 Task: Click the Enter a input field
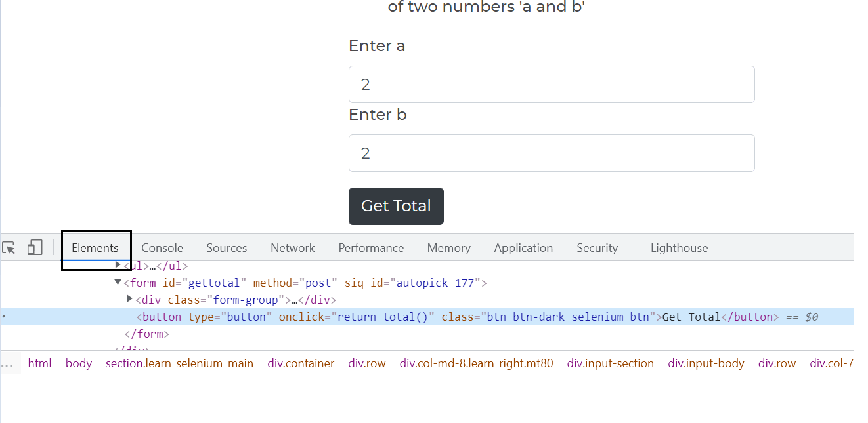[x=552, y=85]
